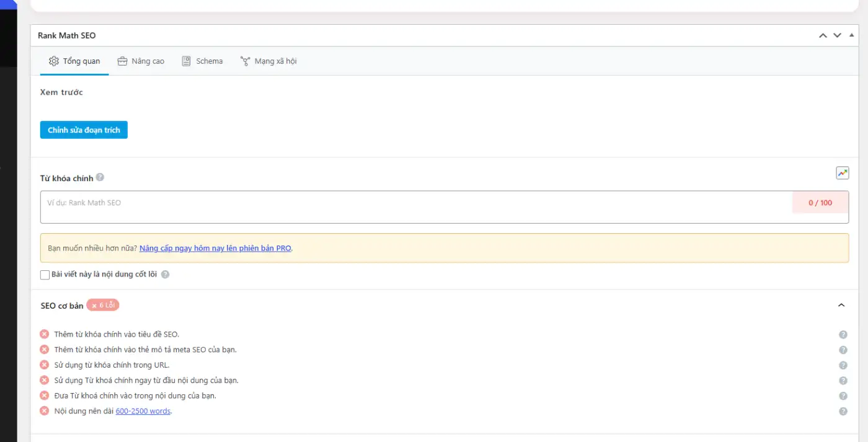Click text Thêm từ khóa chính vào tiêu đề SEO
The image size is (868, 442).
click(x=117, y=335)
